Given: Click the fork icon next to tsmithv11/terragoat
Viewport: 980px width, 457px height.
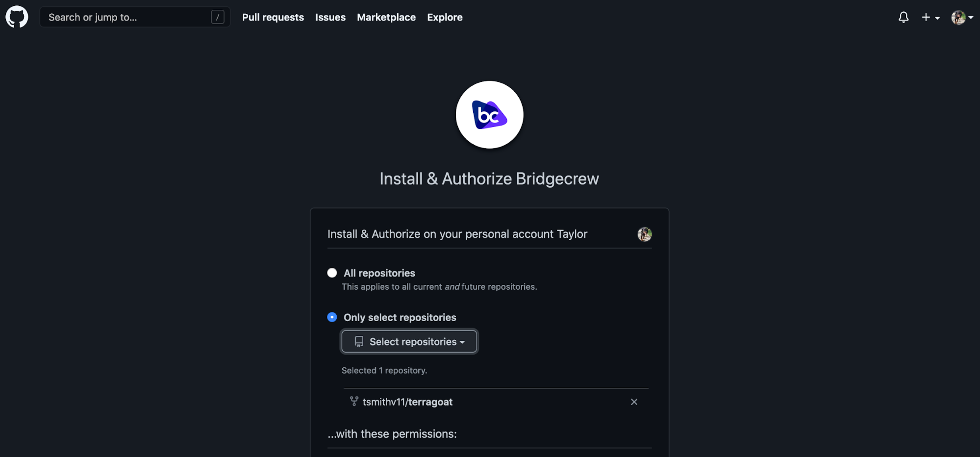Looking at the screenshot, I should pos(354,401).
